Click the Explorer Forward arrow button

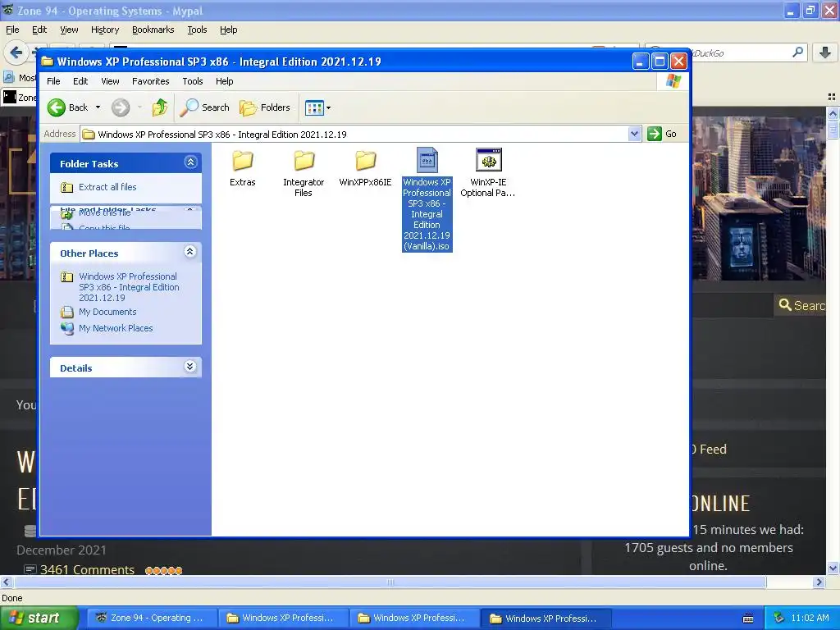[121, 107]
